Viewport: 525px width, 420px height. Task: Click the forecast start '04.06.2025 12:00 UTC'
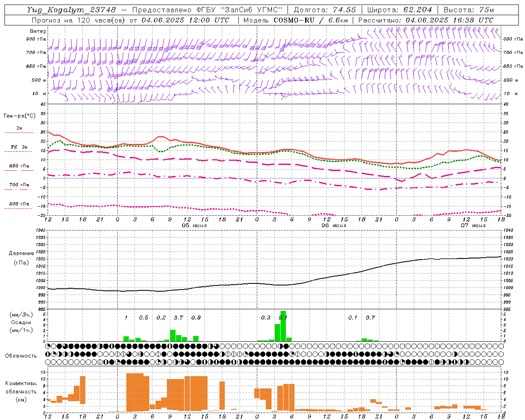tap(185, 20)
